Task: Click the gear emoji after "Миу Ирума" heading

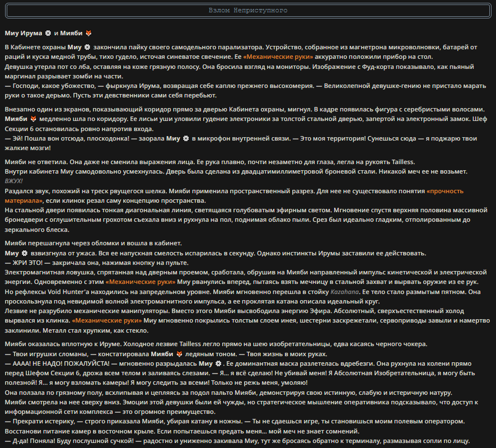Action: click(48, 33)
